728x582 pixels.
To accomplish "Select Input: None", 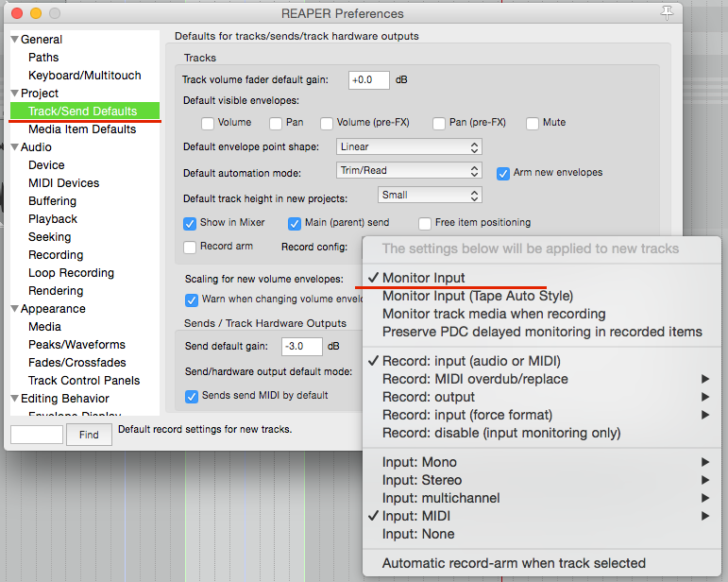I will tap(542, 534).
